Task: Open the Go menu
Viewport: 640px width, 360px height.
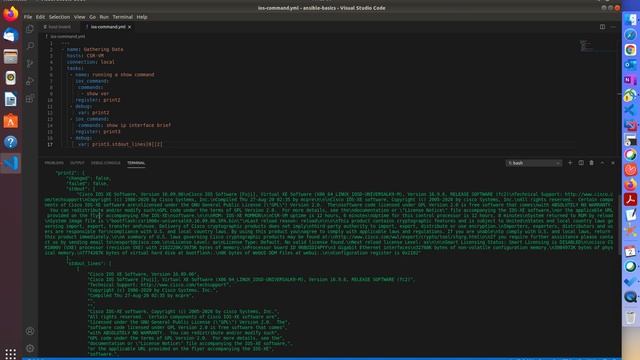Action: (x=93, y=17)
